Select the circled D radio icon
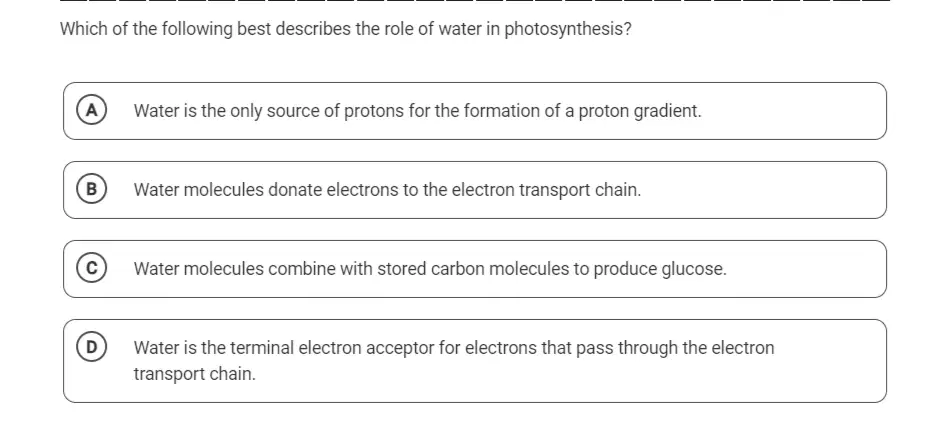Screen dimensions: 950x442 point(91,348)
